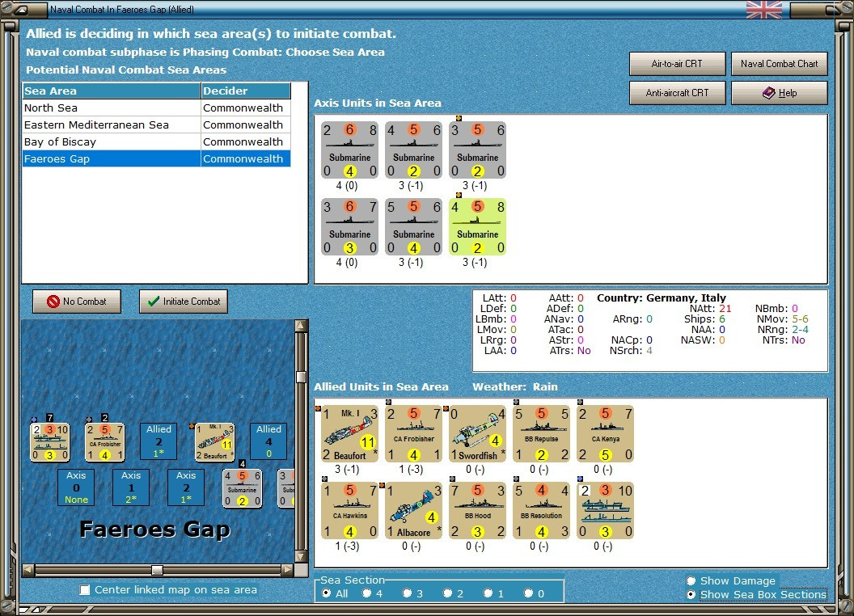Screen dimensions: 854x616
Task: Select the highlighted green Axis submarine counter
Action: tap(478, 227)
